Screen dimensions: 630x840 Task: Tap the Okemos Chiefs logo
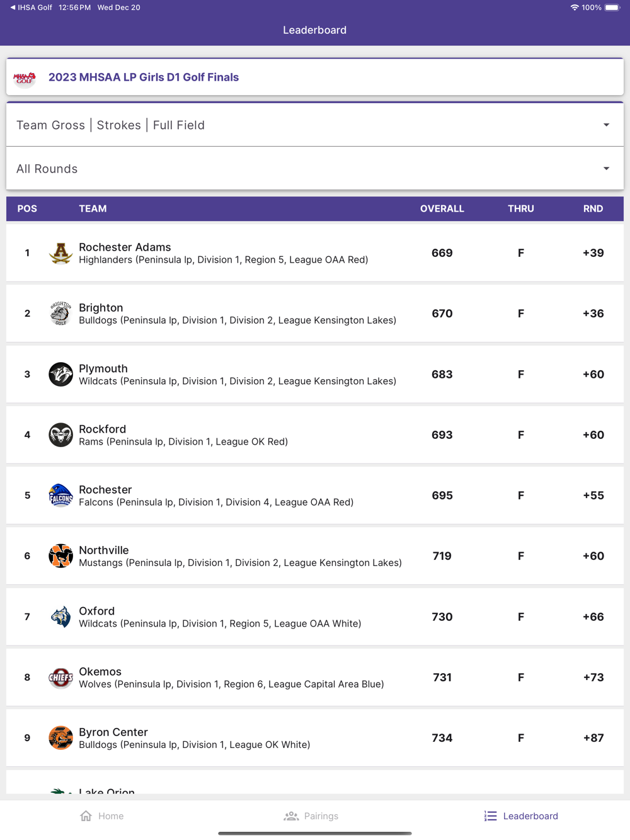[x=60, y=678]
